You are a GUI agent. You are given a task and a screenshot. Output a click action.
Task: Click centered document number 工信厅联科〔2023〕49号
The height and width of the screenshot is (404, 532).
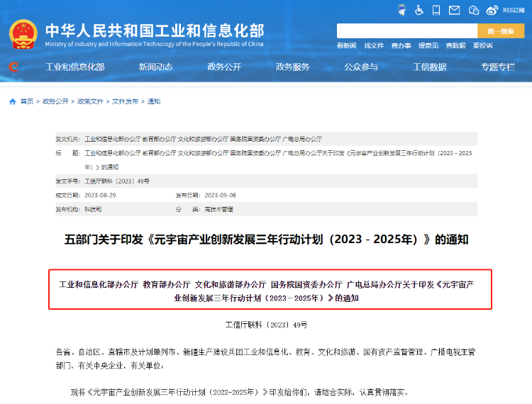[x=266, y=325]
